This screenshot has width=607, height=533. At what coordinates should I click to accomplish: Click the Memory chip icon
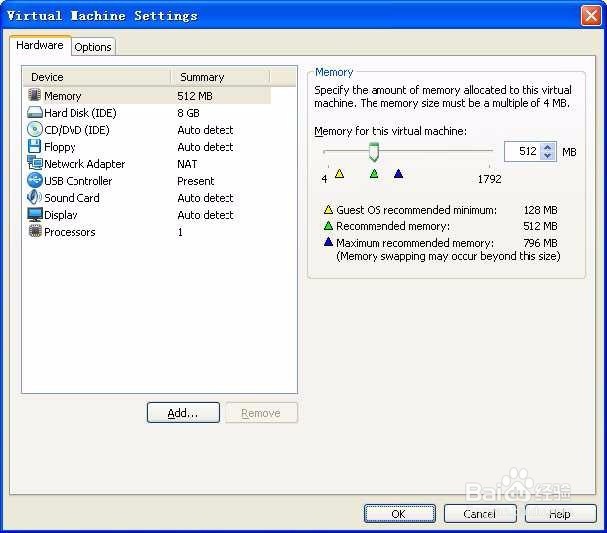(34, 95)
